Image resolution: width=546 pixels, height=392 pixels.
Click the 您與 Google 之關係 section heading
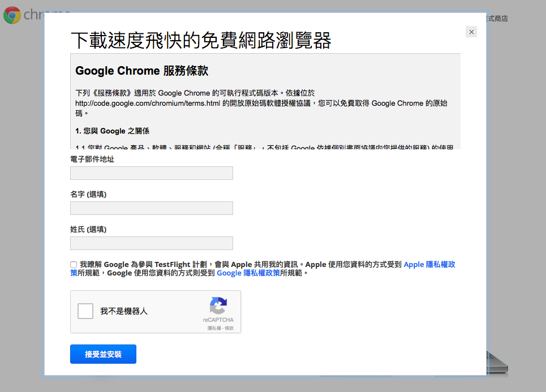[x=112, y=131]
